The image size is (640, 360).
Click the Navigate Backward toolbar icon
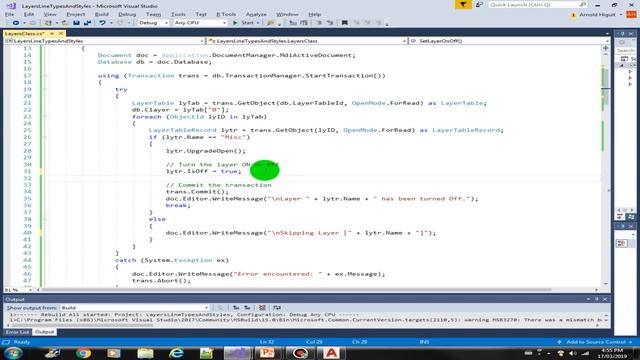(x=16, y=23)
